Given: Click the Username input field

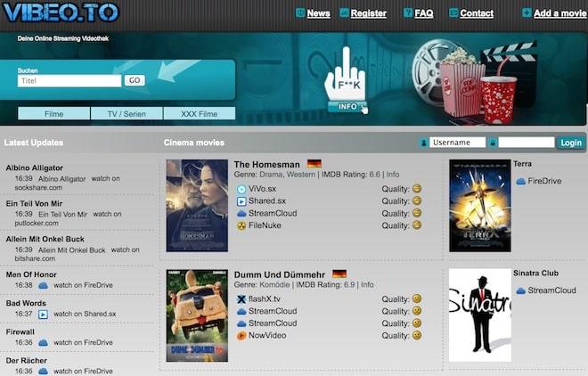Looking at the screenshot, I should pyautogui.click(x=457, y=143).
